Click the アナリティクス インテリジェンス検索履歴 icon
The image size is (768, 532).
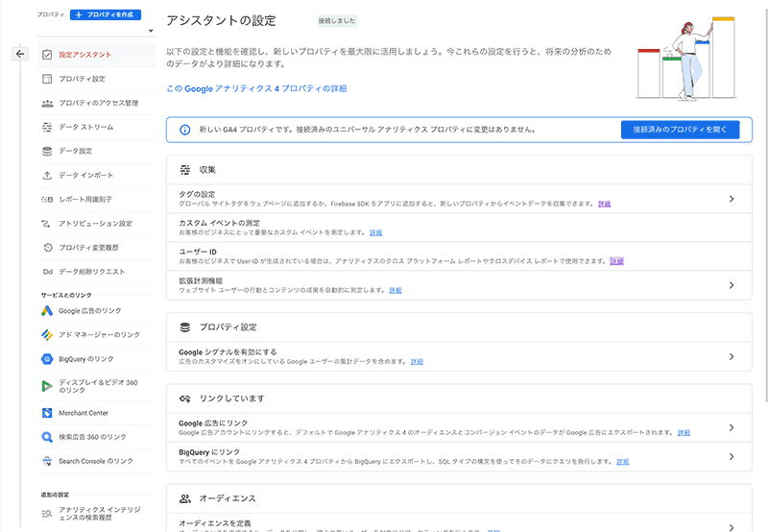coord(47,514)
